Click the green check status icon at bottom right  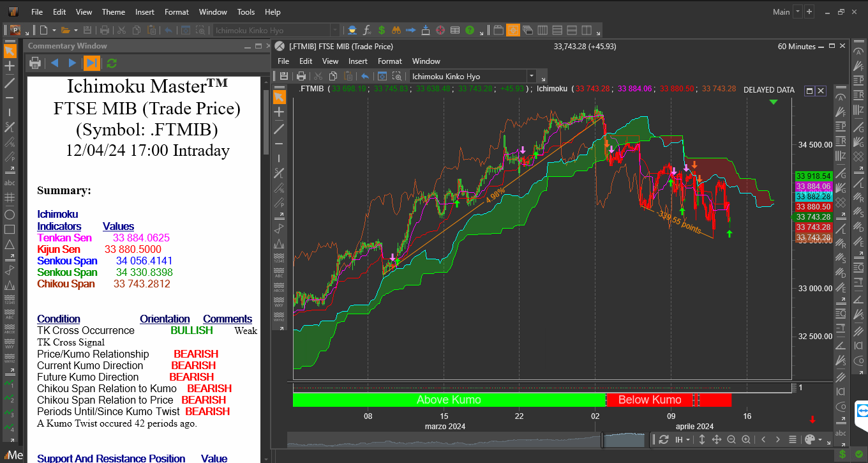pos(859,454)
